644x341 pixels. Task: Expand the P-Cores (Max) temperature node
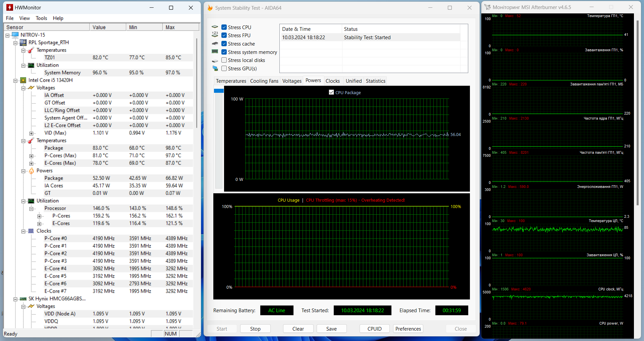[x=31, y=156]
